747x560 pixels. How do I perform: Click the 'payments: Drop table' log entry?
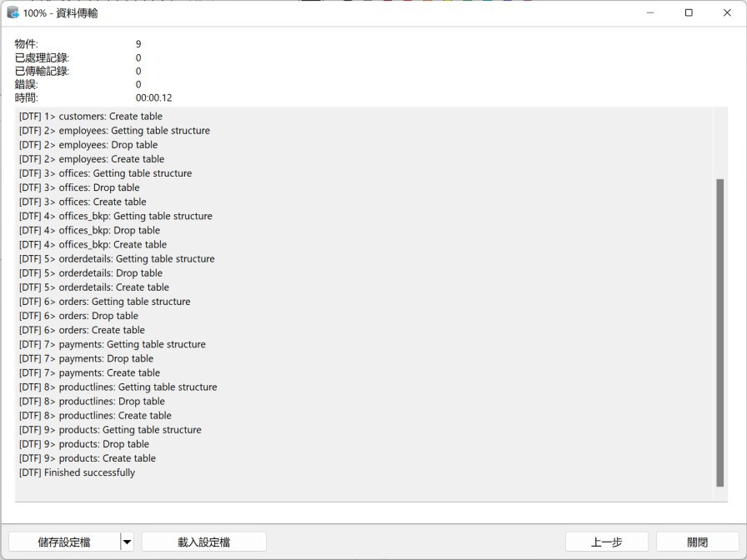click(x=87, y=359)
